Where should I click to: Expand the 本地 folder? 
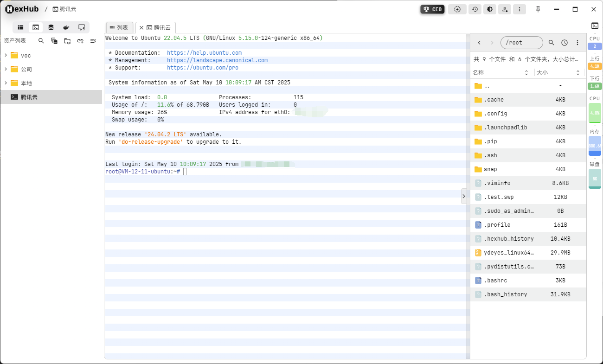pos(6,83)
